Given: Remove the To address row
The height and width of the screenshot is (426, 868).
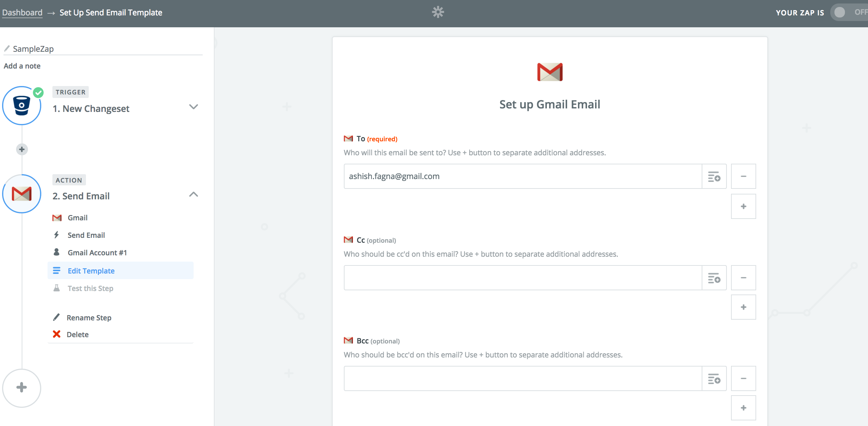Looking at the screenshot, I should tap(743, 176).
